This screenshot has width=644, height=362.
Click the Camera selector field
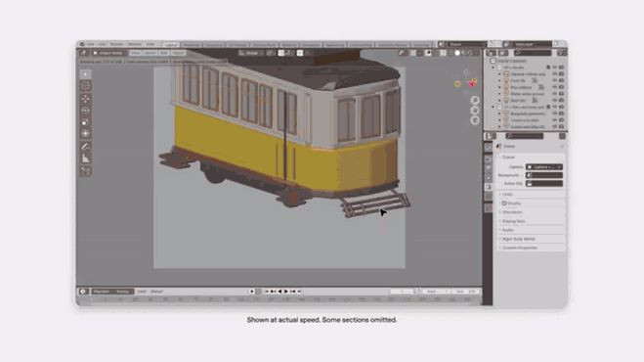[544, 167]
